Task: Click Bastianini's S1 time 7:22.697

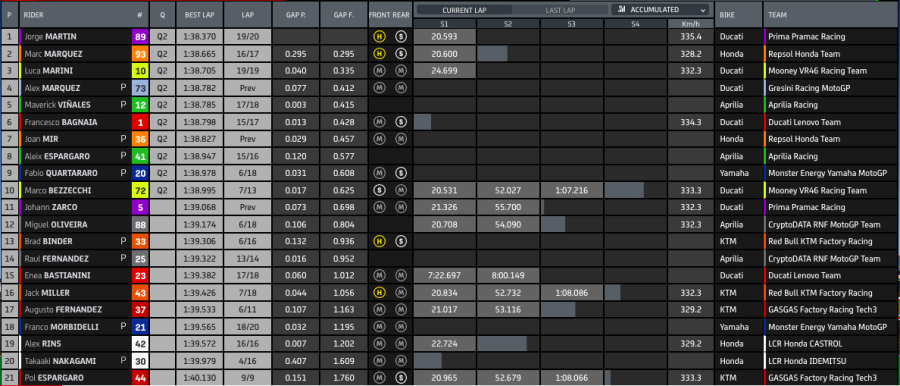Action: pyautogui.click(x=445, y=276)
